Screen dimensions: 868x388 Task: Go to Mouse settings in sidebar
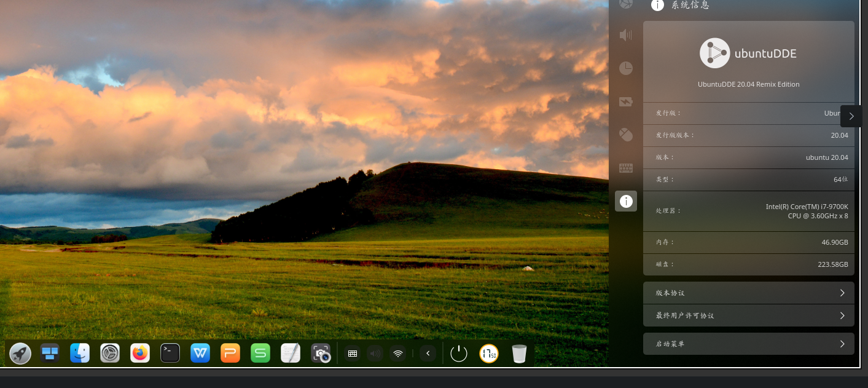tap(625, 135)
